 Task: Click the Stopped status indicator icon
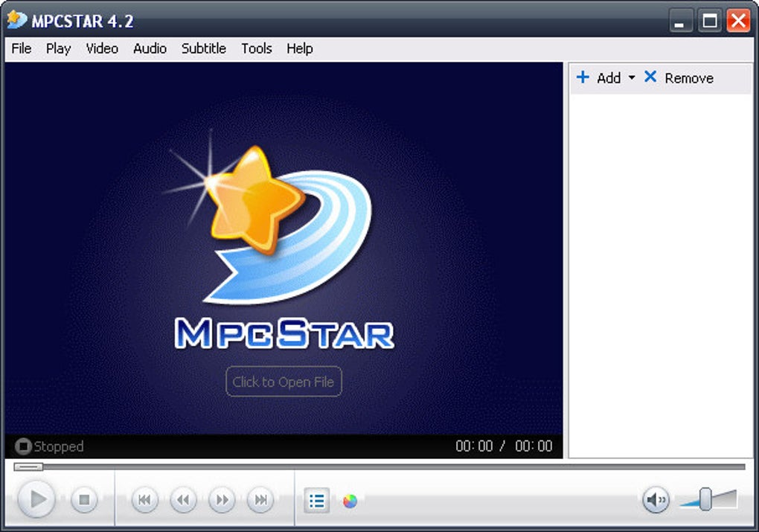(23, 446)
